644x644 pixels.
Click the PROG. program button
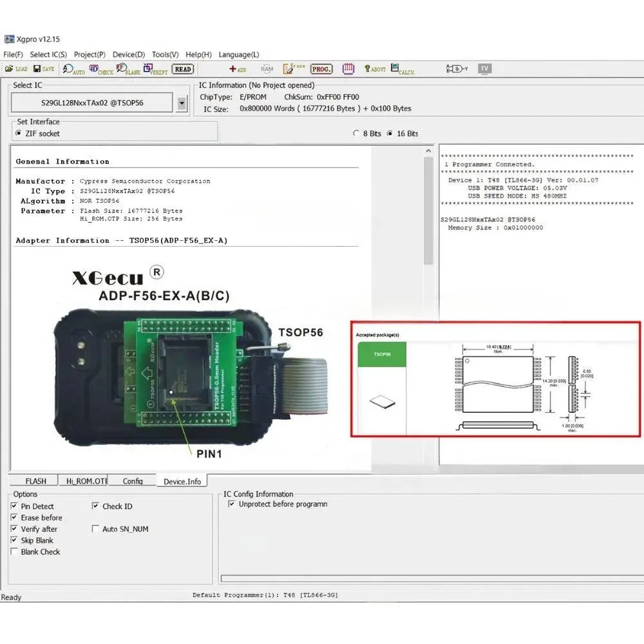pyautogui.click(x=321, y=69)
